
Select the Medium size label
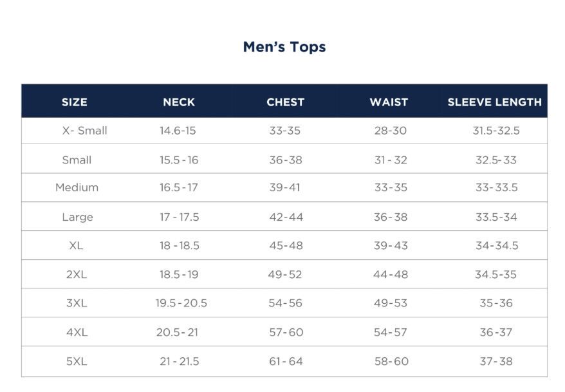77,188
